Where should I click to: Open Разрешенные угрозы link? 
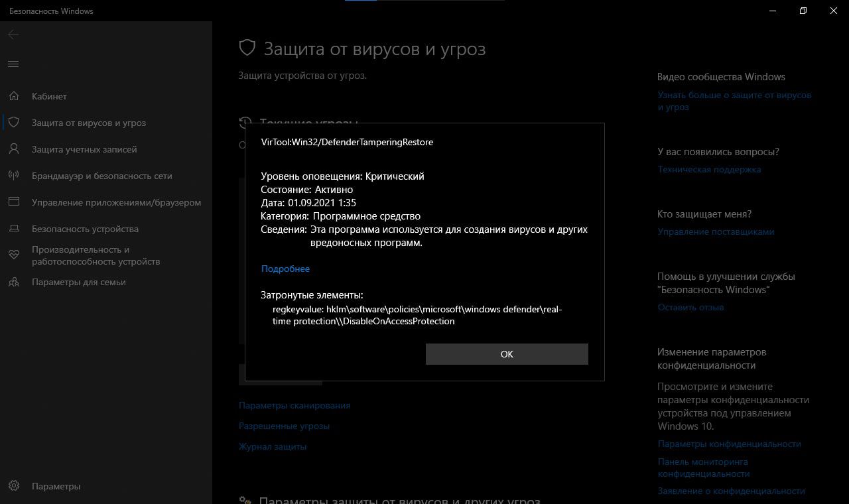click(x=284, y=426)
